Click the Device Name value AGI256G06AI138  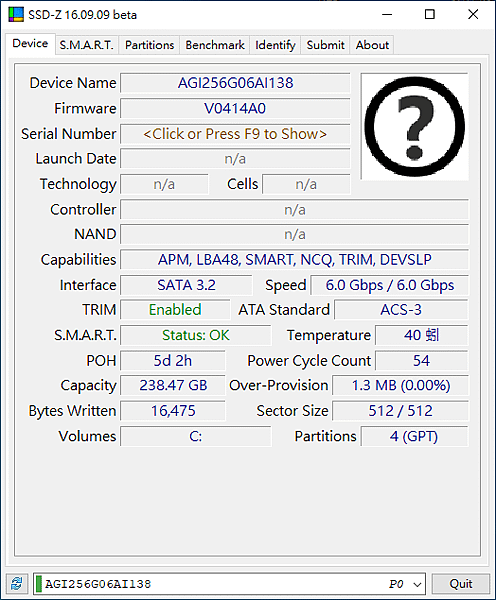coord(235,83)
